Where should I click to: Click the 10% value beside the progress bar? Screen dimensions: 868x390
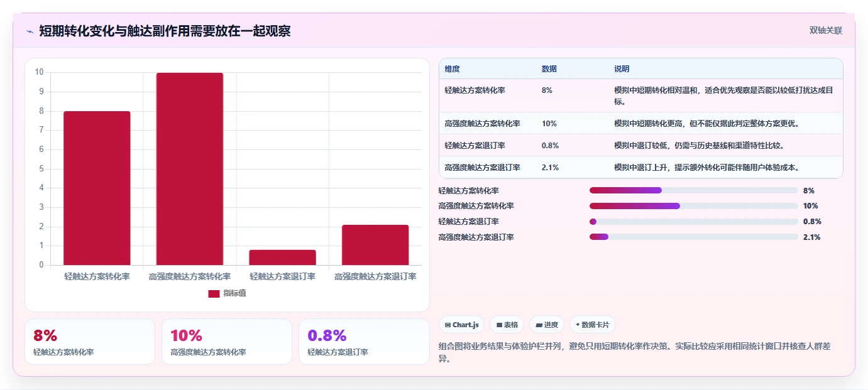click(811, 206)
